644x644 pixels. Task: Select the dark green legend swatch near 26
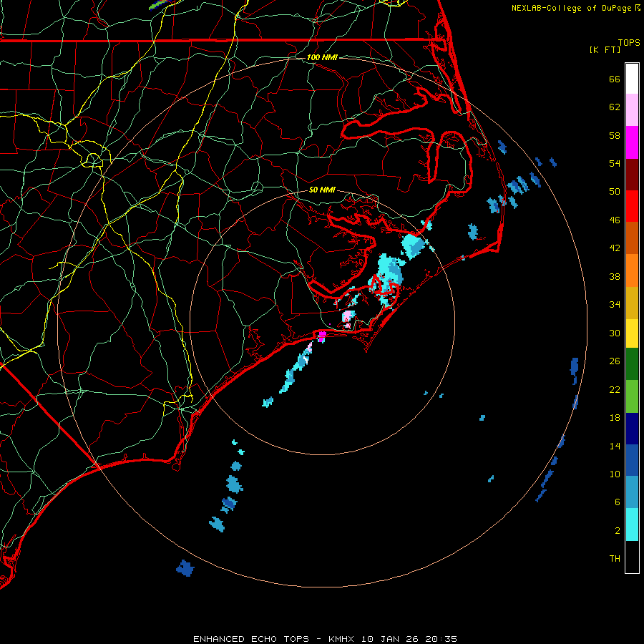[x=632, y=364]
